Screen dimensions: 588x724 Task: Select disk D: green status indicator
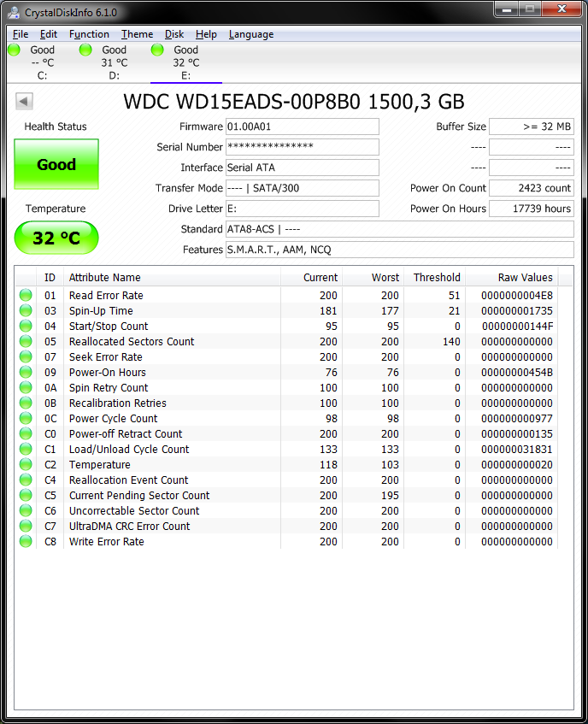pyautogui.click(x=85, y=50)
